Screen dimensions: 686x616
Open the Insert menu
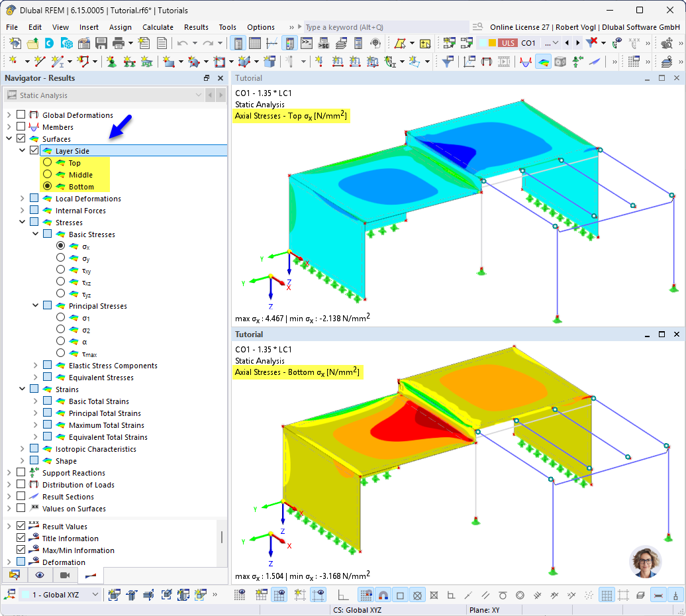pyautogui.click(x=89, y=27)
